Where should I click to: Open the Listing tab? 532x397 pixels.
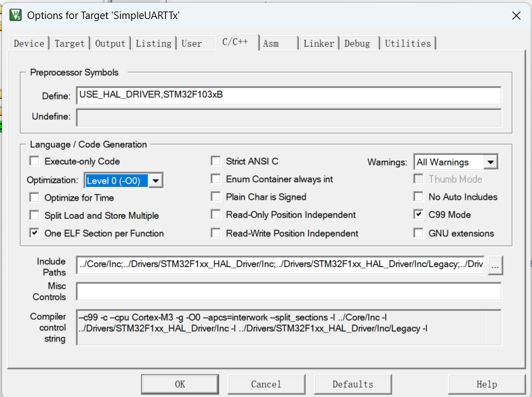click(x=153, y=44)
